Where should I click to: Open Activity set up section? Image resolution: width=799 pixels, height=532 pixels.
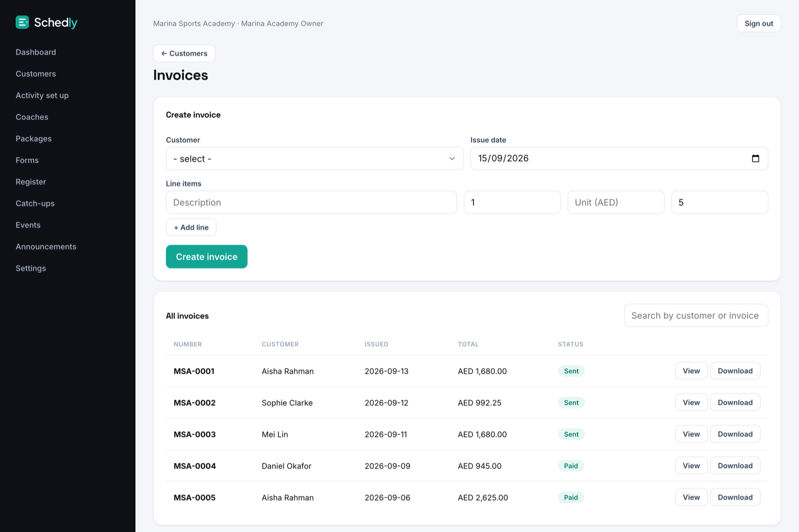42,95
